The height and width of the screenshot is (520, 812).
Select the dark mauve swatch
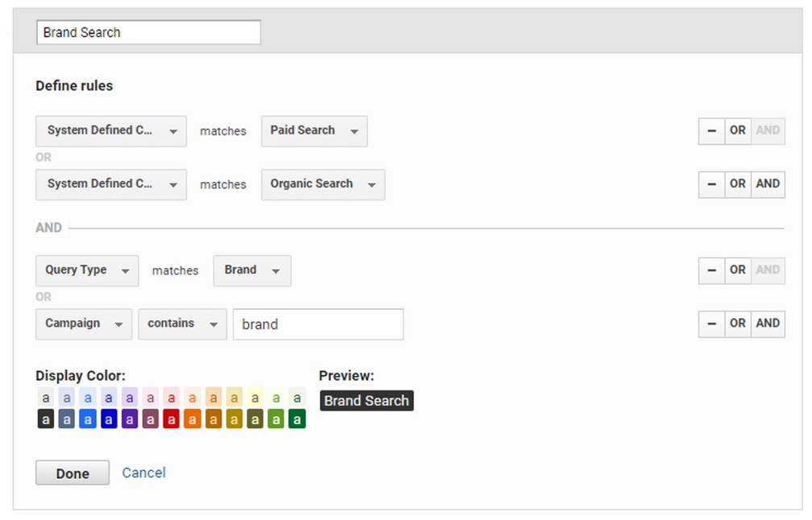150,419
